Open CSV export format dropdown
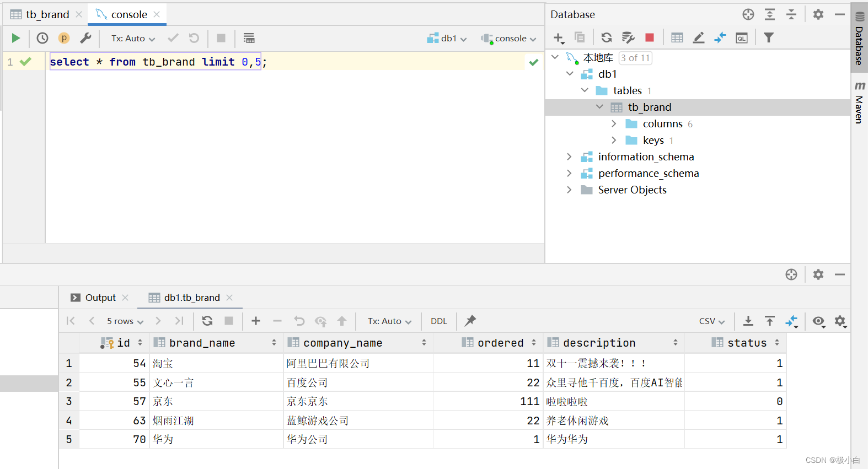Viewport: 868px width, 469px height. [x=712, y=321]
